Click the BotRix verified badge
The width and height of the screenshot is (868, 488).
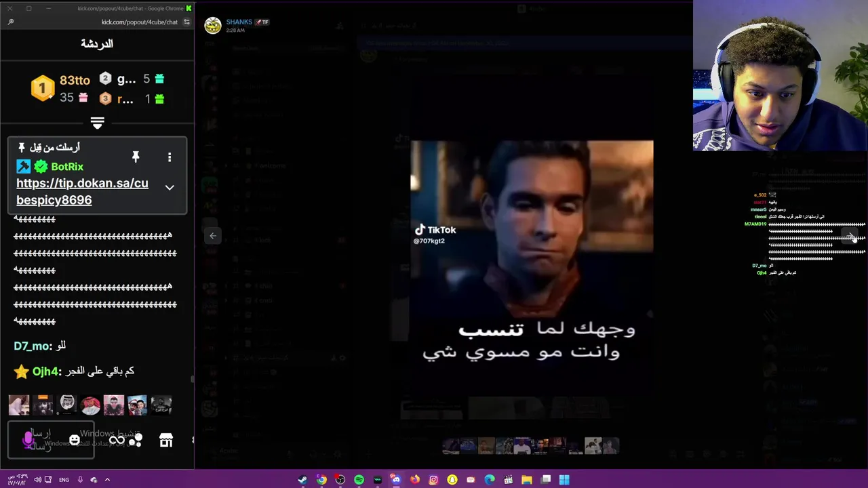tap(41, 167)
